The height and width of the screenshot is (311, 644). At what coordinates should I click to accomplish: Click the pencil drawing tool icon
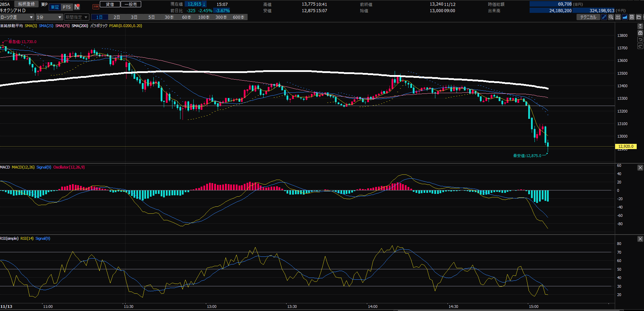click(x=604, y=17)
